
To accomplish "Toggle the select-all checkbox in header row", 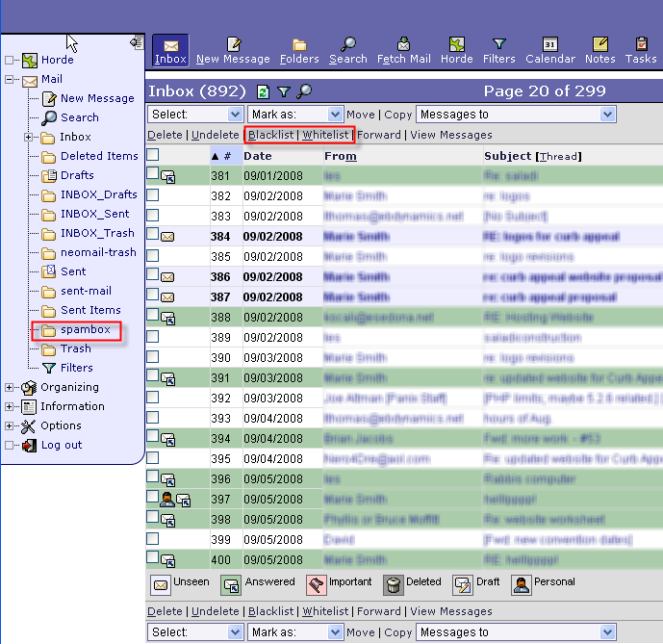I will (x=153, y=155).
